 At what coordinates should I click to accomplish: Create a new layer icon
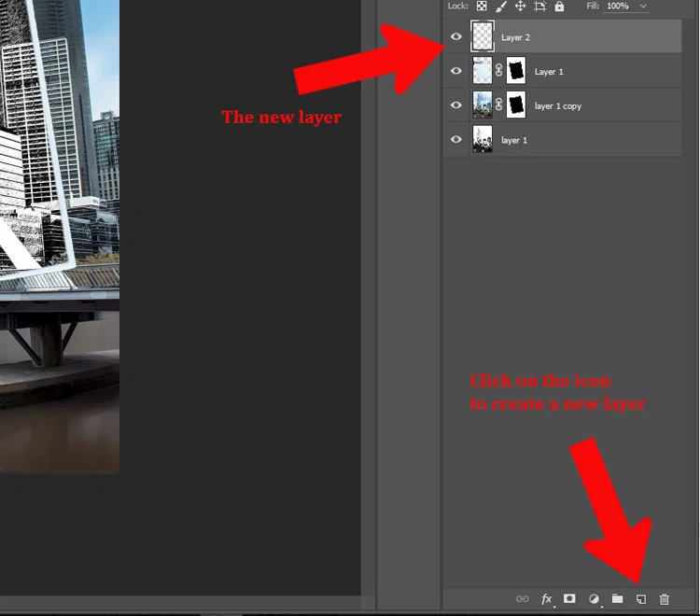tap(641, 599)
